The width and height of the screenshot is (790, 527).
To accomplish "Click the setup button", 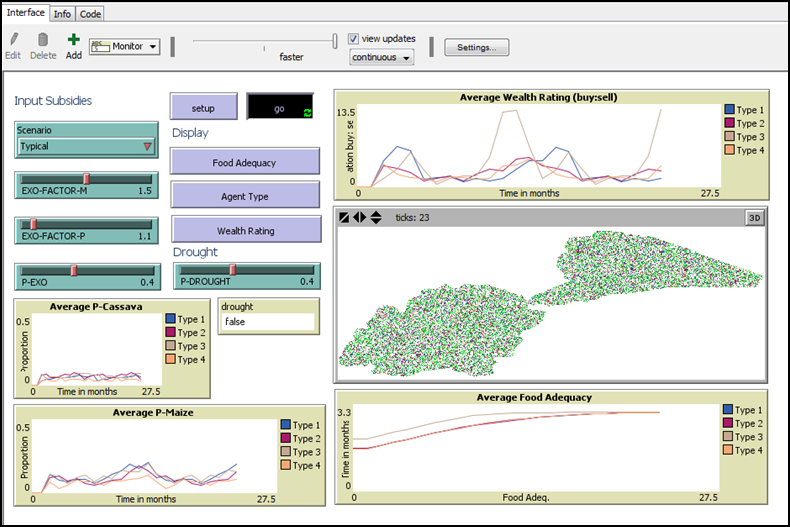I will 204,106.
